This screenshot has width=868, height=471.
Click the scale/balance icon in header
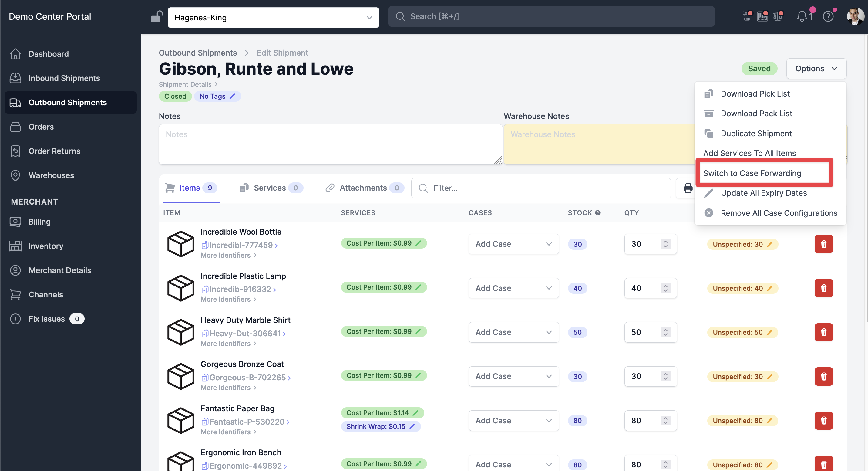(778, 16)
